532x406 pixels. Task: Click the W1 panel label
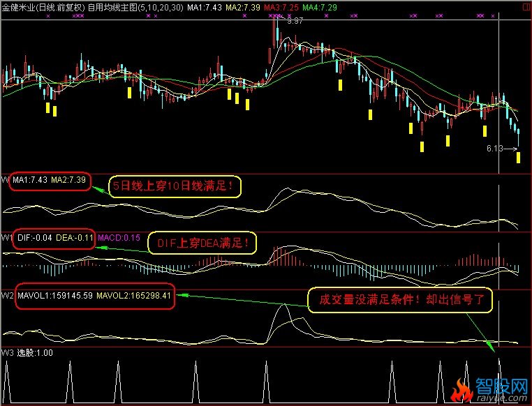[x=6, y=238]
